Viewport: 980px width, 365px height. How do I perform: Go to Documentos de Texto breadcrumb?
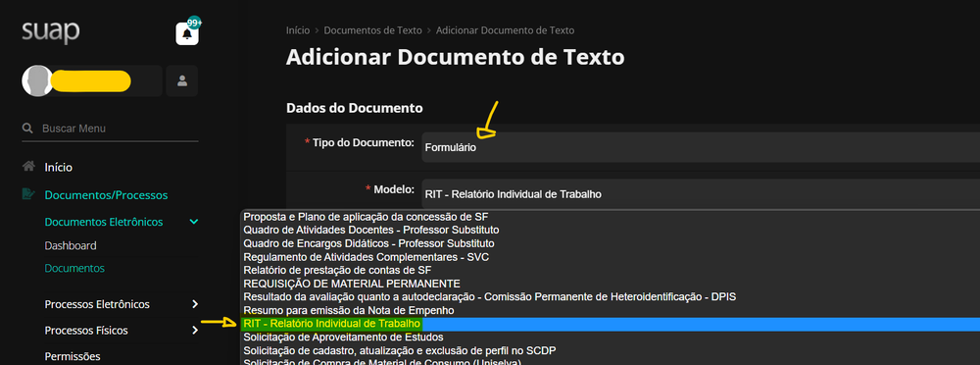click(x=372, y=30)
